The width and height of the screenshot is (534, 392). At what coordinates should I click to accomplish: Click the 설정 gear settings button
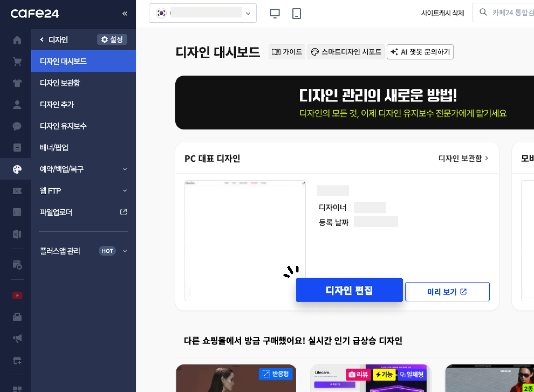click(112, 39)
